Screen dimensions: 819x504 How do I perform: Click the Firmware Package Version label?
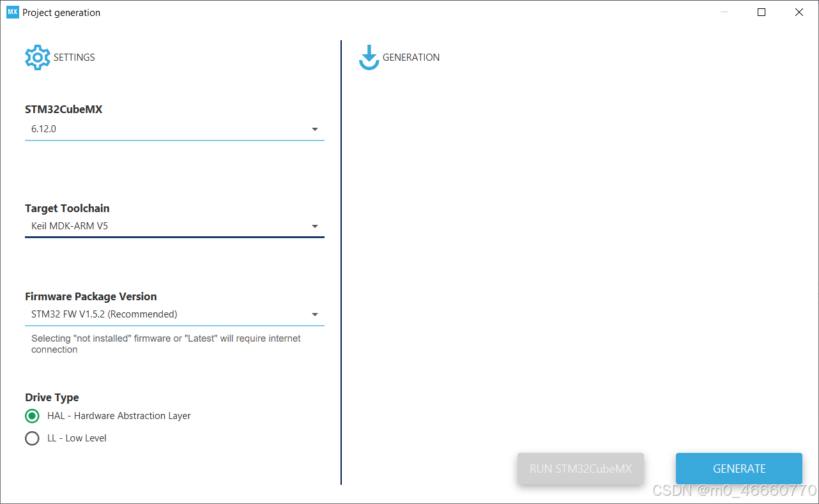[91, 296]
